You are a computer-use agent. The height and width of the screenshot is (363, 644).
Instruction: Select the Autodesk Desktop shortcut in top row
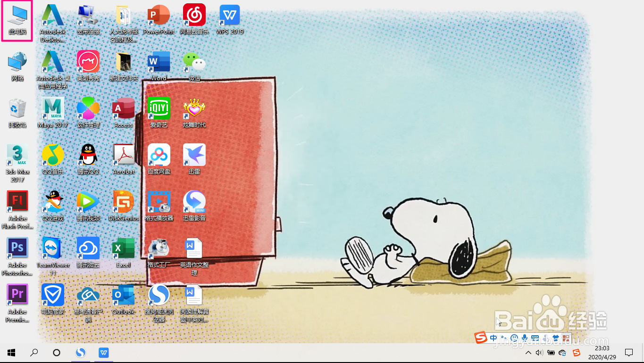(x=53, y=23)
